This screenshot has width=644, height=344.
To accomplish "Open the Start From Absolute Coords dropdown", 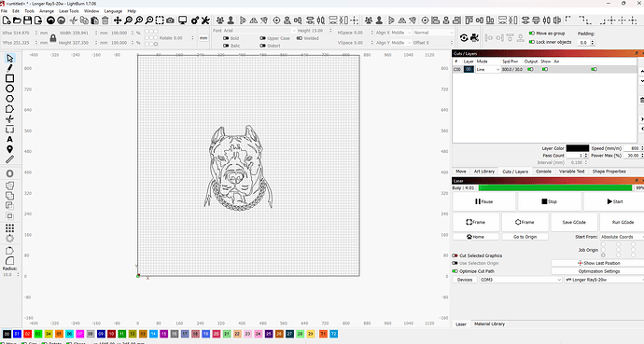I will 622,237.
